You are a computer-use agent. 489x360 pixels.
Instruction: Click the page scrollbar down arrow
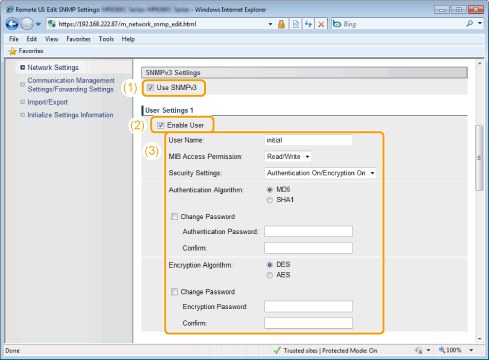click(x=480, y=339)
